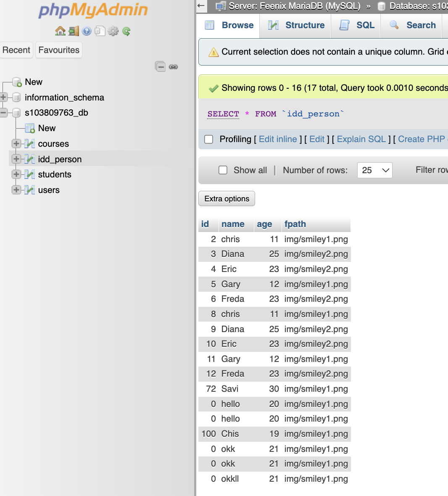This screenshot has height=496, width=448.
Task: Open phpMyAdmin documentation via question mark icon
Action: coord(87,31)
